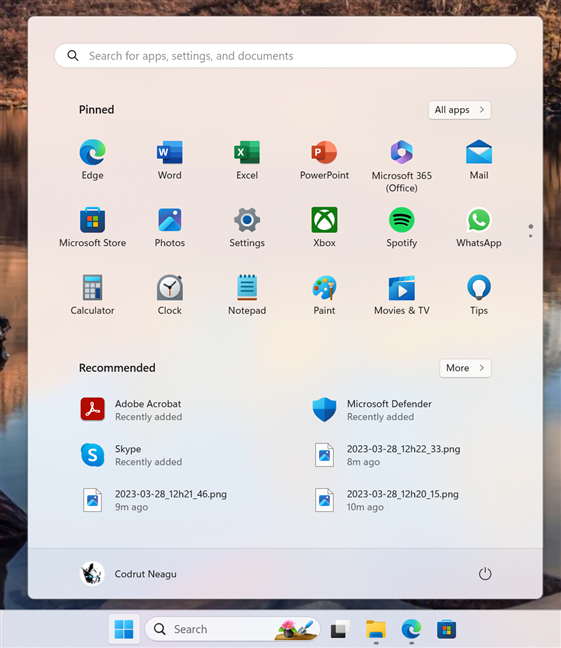Open Codrut Neagu user account menu
561x648 pixels.
point(129,574)
